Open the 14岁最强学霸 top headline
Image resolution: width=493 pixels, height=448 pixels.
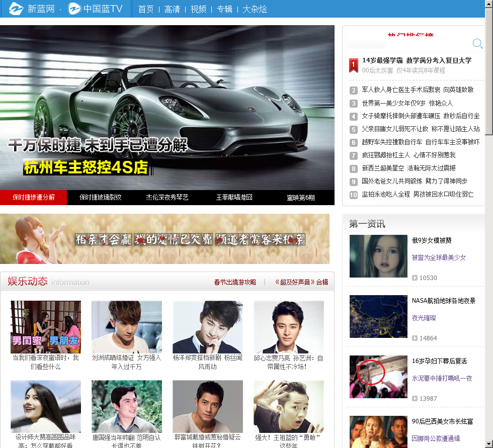(417, 60)
